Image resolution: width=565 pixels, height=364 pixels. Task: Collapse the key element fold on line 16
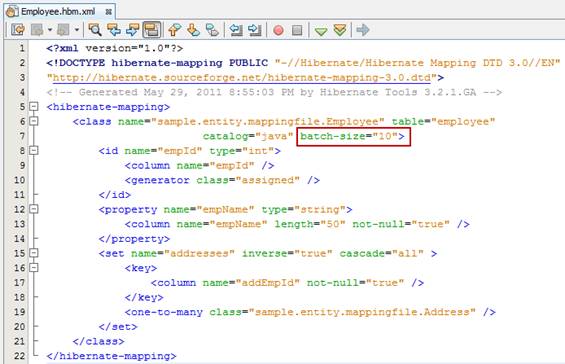point(34,267)
